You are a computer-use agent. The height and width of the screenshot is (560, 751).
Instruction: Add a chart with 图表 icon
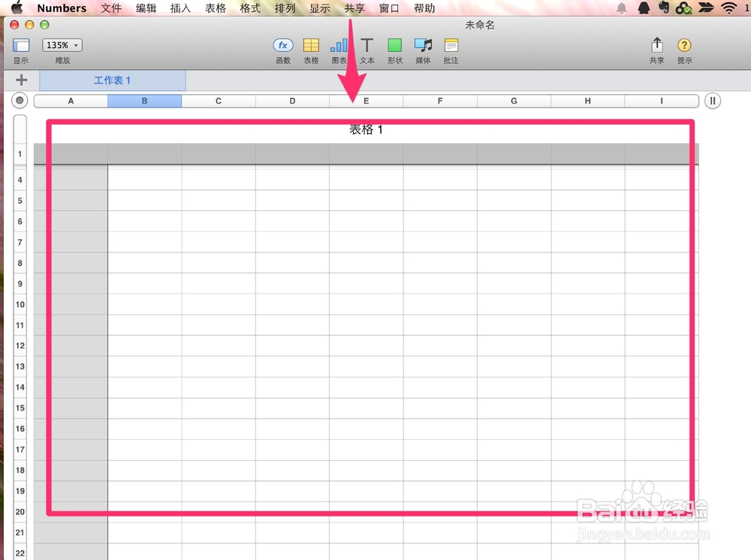[x=339, y=46]
